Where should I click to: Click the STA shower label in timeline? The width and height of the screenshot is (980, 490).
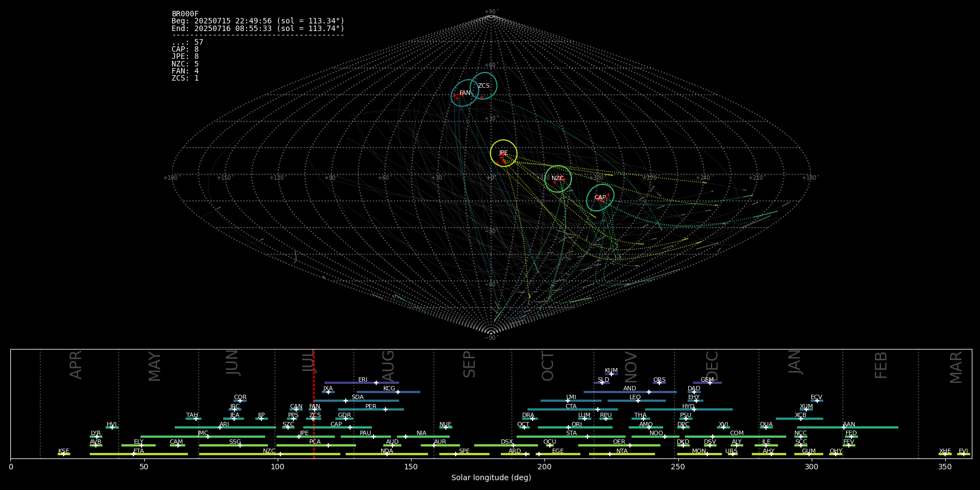[x=572, y=433]
